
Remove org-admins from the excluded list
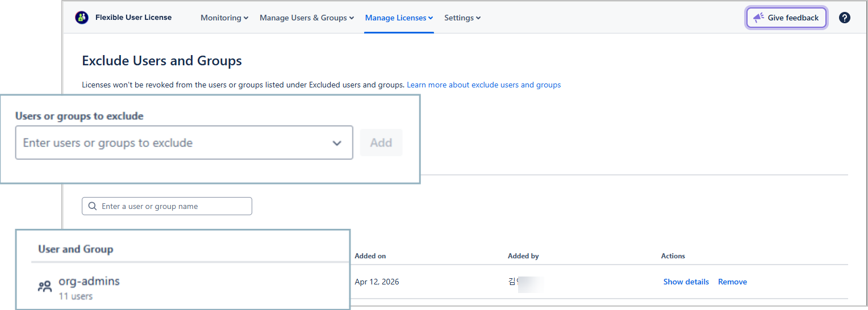[x=732, y=282]
